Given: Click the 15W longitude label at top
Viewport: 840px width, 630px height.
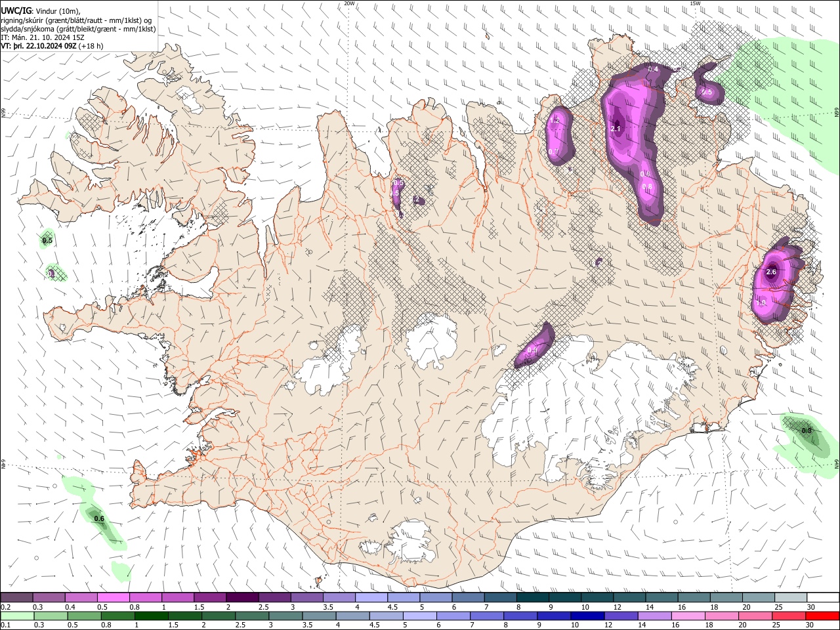Looking at the screenshot, I should [695, 3].
